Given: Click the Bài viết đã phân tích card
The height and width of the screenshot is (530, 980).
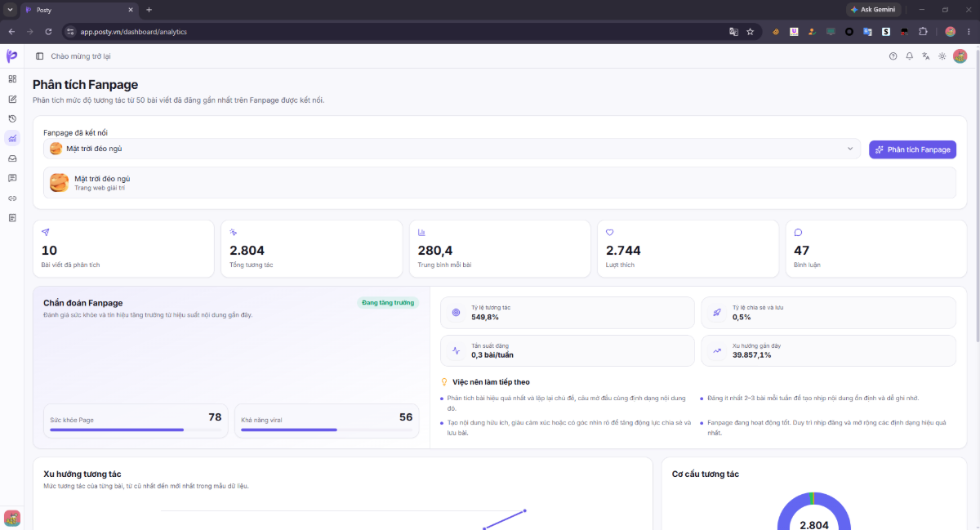Looking at the screenshot, I should (x=123, y=249).
